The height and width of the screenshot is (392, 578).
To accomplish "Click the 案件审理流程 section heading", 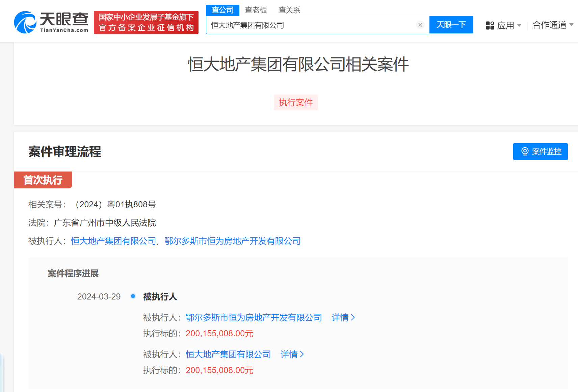I will pos(65,152).
